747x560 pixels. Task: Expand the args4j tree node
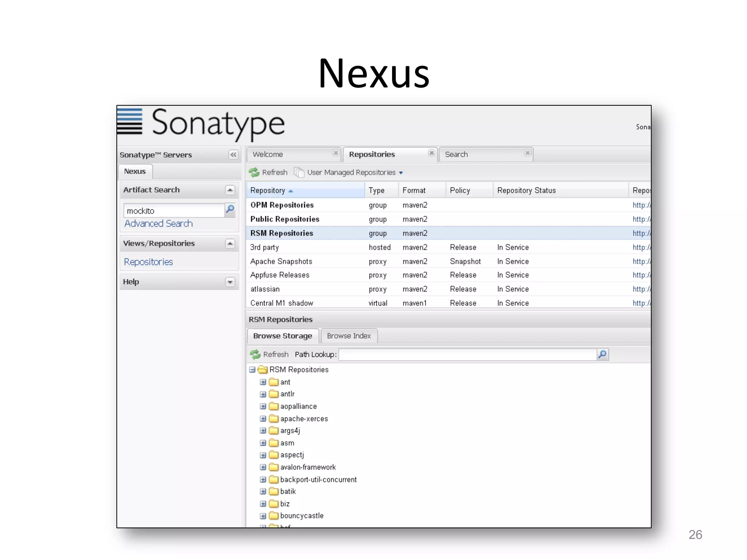pos(263,431)
